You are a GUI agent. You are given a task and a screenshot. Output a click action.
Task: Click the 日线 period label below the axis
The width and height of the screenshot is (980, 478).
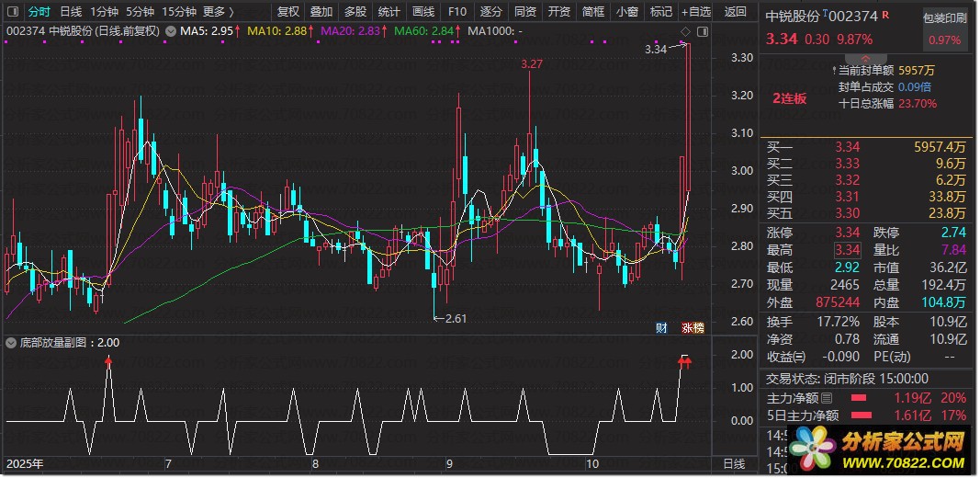(734, 464)
